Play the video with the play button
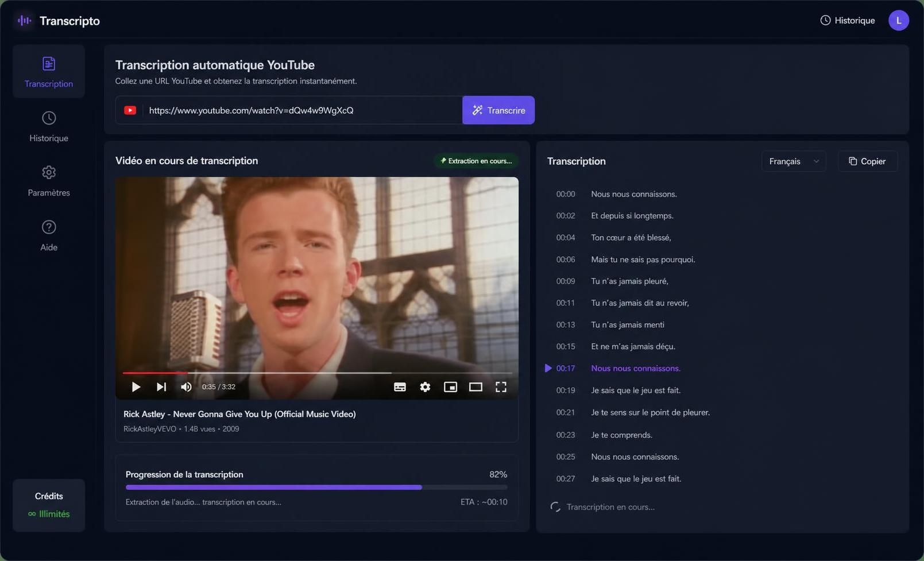 pyautogui.click(x=136, y=387)
